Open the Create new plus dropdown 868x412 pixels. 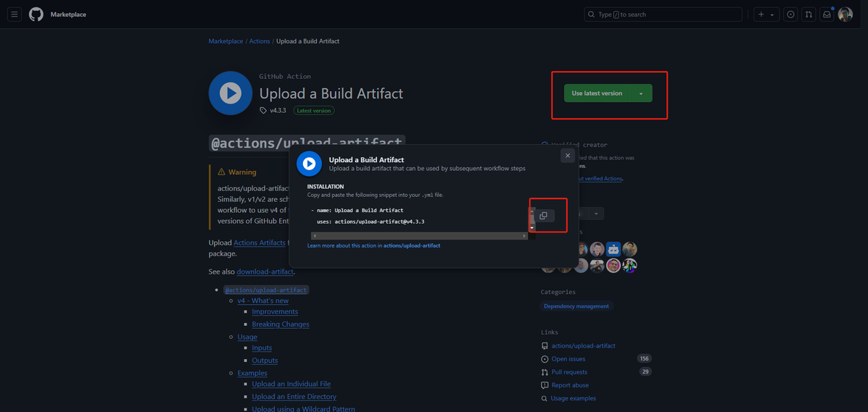766,14
